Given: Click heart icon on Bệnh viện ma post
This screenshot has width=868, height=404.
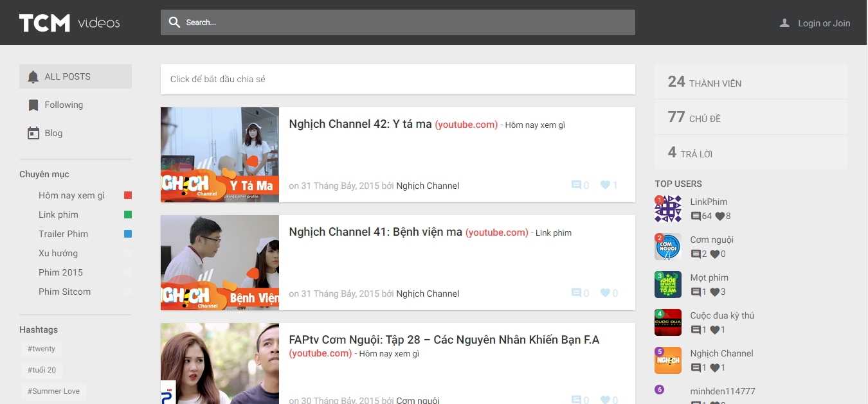Looking at the screenshot, I should coord(605,293).
